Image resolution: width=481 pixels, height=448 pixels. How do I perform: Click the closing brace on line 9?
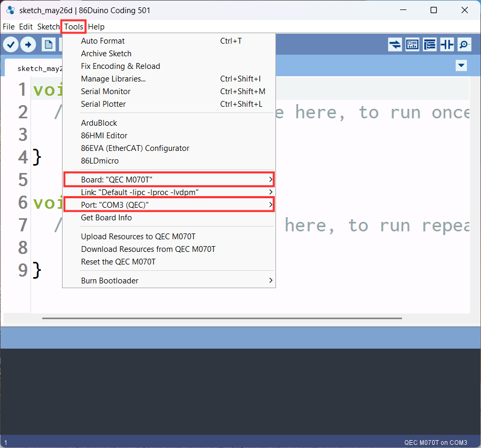click(x=37, y=270)
